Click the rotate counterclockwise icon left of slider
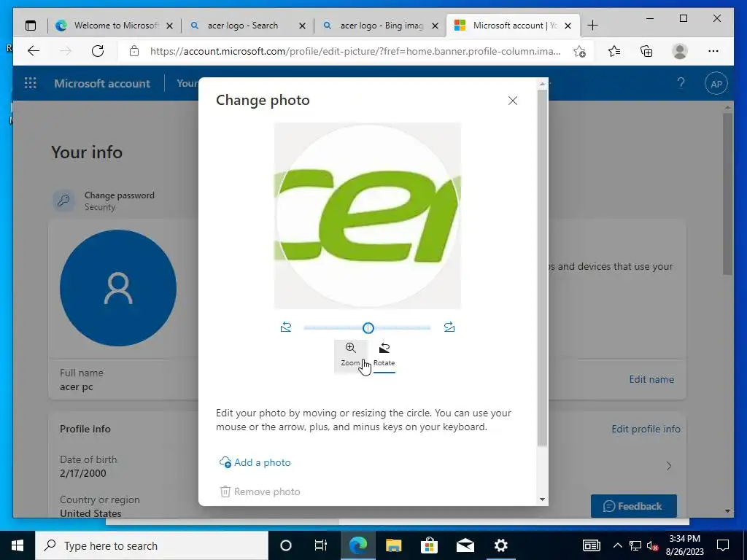 pyautogui.click(x=286, y=327)
